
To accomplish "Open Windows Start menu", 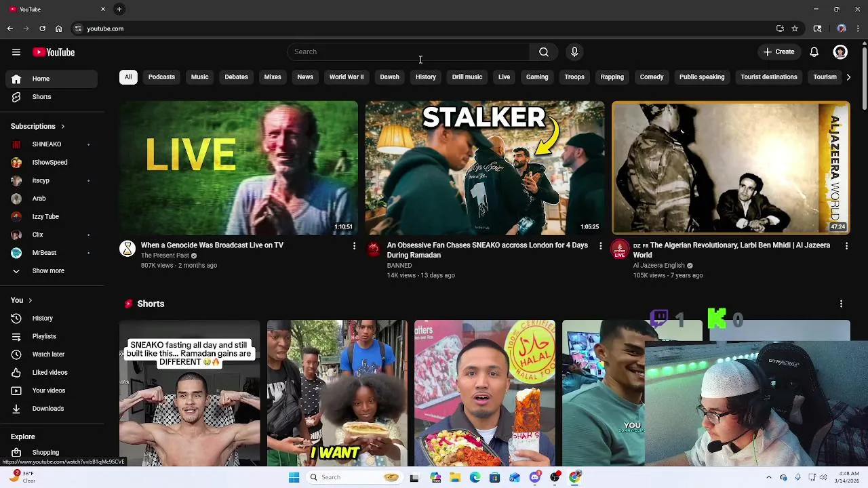I will point(294,477).
